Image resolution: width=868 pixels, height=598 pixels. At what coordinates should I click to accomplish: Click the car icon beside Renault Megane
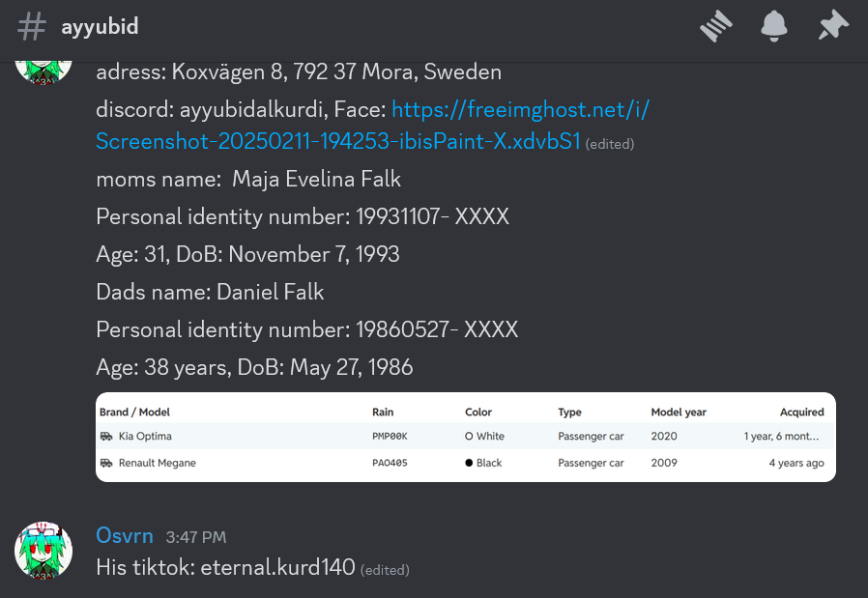click(x=106, y=463)
